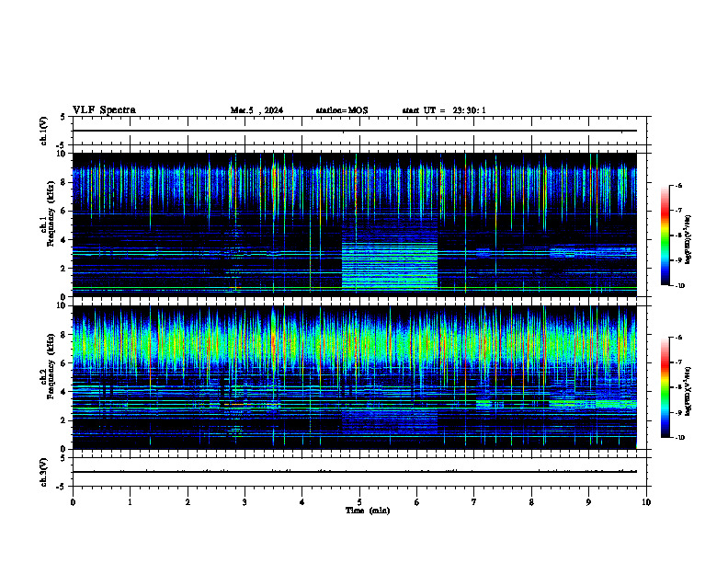Click the "-8" value on ch.1 colorbar
728x563 pixels.
pos(678,236)
